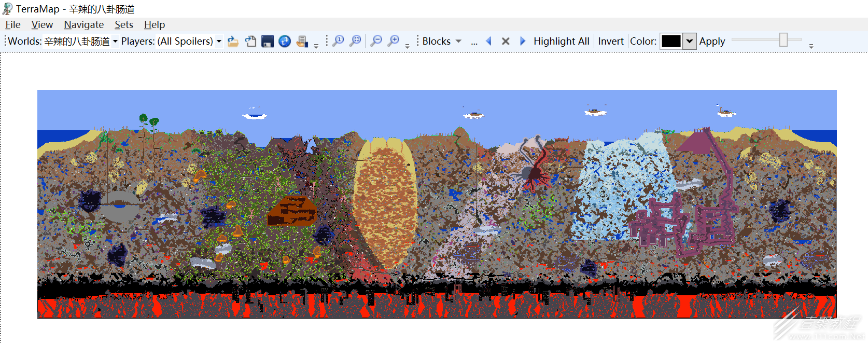Image resolution: width=868 pixels, height=343 pixels.
Task: Click the save floppy disk icon
Action: pos(268,42)
